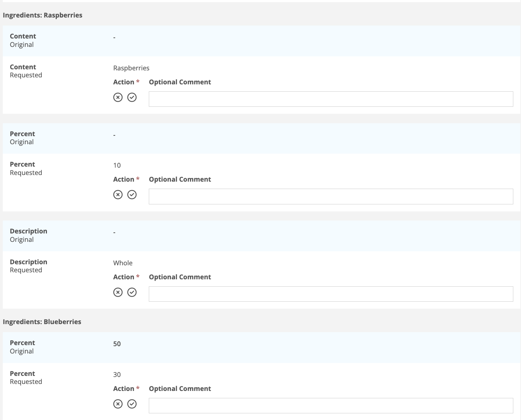Focus the comment box for Raspberries percent
The height and width of the screenshot is (420, 521).
pyautogui.click(x=331, y=196)
